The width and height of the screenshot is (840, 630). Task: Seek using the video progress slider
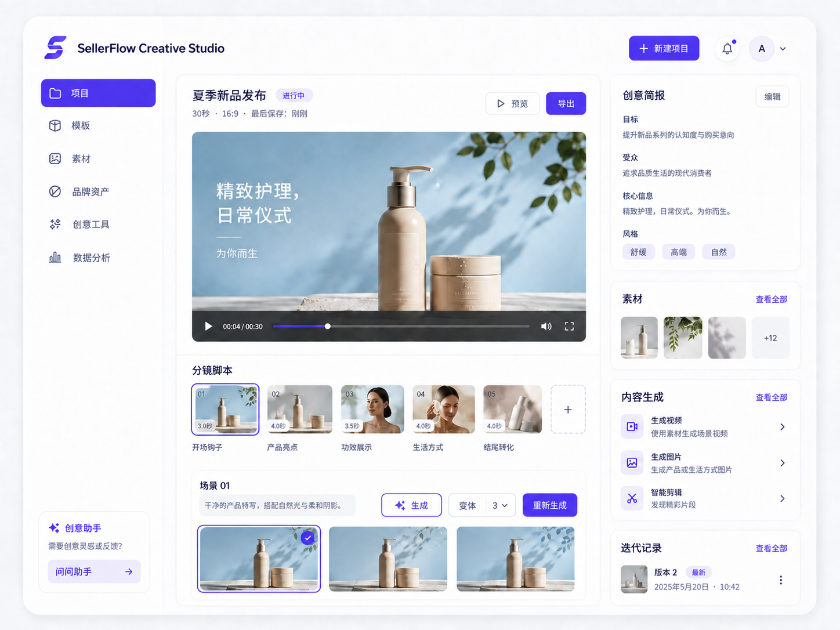(x=401, y=327)
